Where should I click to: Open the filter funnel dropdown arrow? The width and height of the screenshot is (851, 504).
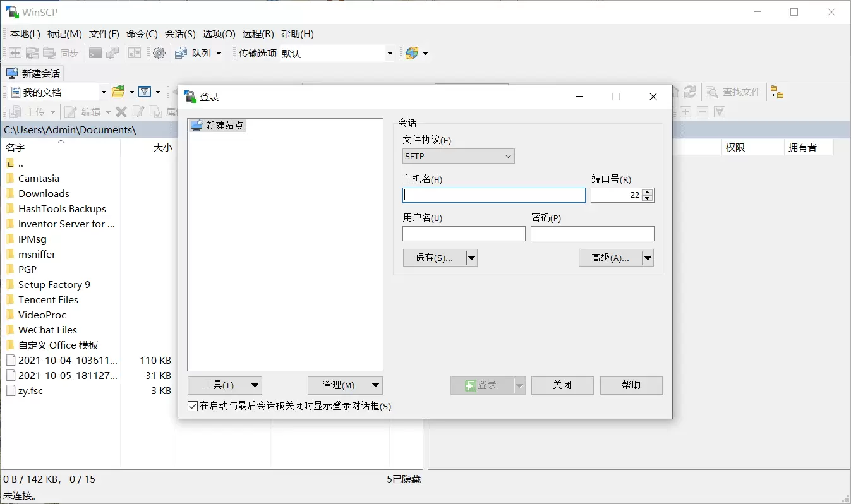158,92
